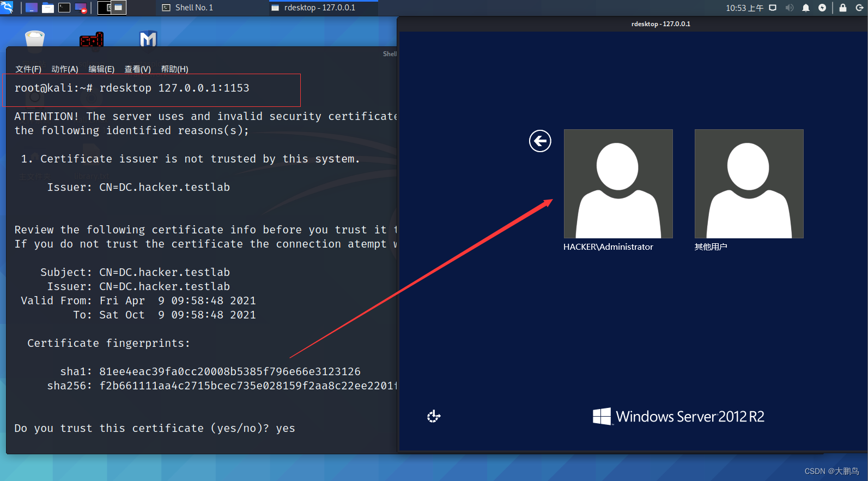Click the Windows Server 2012 R2 logo

point(678,417)
